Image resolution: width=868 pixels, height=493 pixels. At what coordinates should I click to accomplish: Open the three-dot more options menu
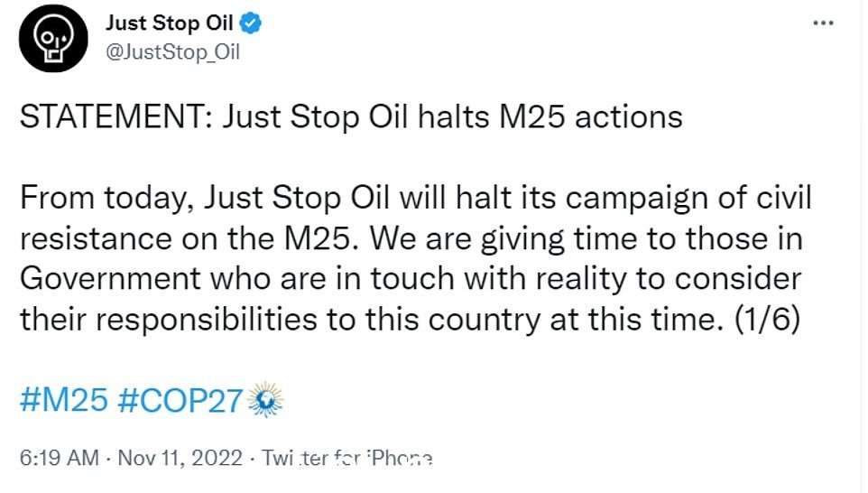(x=823, y=23)
